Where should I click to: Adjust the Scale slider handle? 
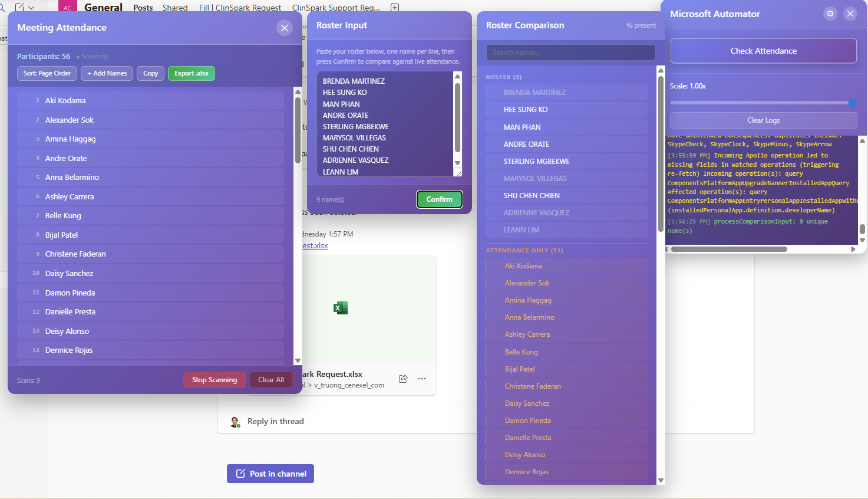[x=852, y=103]
